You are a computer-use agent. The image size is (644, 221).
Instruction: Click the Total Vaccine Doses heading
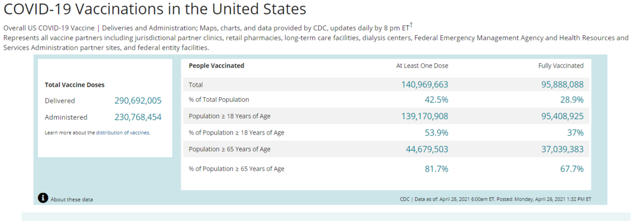point(75,85)
